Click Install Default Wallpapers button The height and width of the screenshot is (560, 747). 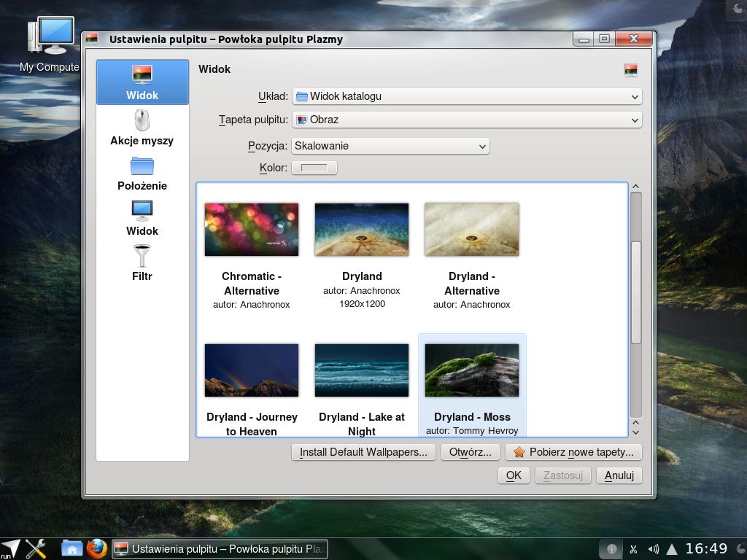pos(363,452)
